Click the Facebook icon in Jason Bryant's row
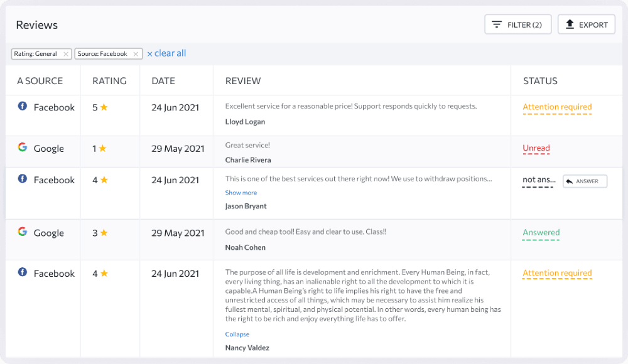Image resolution: width=628 pixels, height=364 pixels. pos(23,179)
